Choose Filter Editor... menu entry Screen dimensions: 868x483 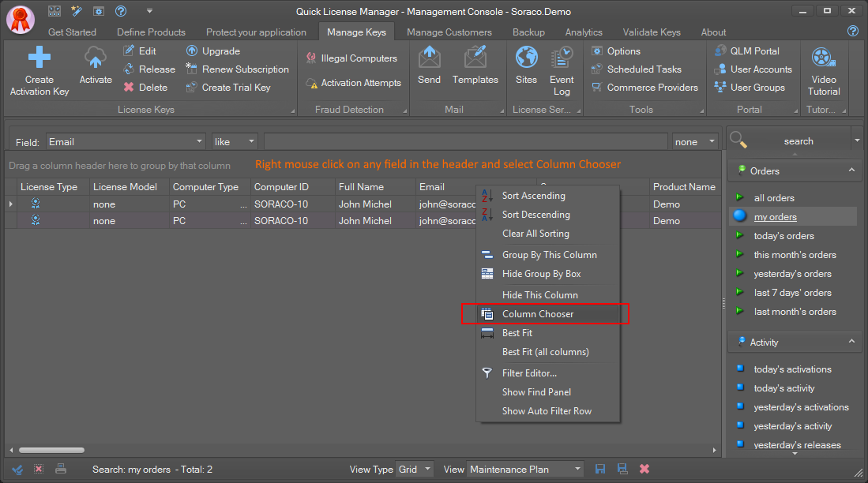(x=547, y=373)
